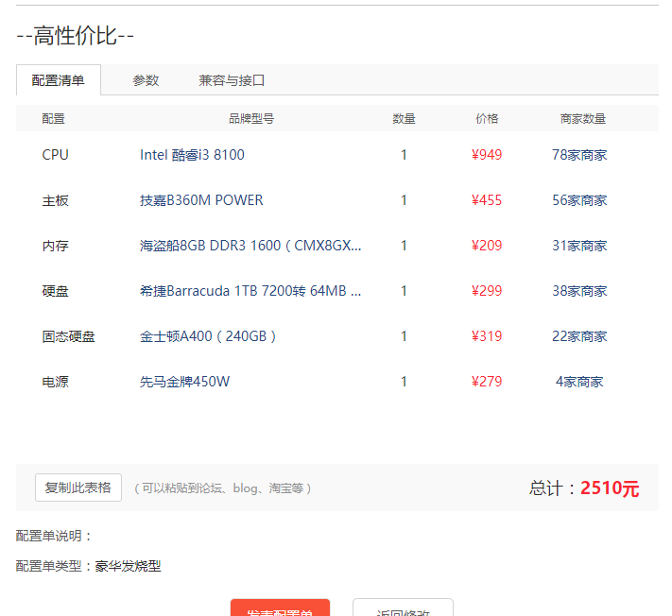Image resolution: width=672 pixels, height=616 pixels.
Task: Open the 先马金牌450W power supply link
Action: pos(184,382)
